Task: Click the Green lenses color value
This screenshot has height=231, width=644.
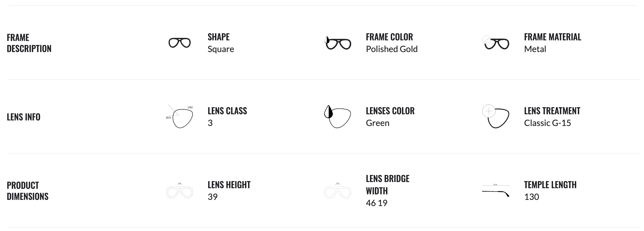Action: click(x=377, y=123)
